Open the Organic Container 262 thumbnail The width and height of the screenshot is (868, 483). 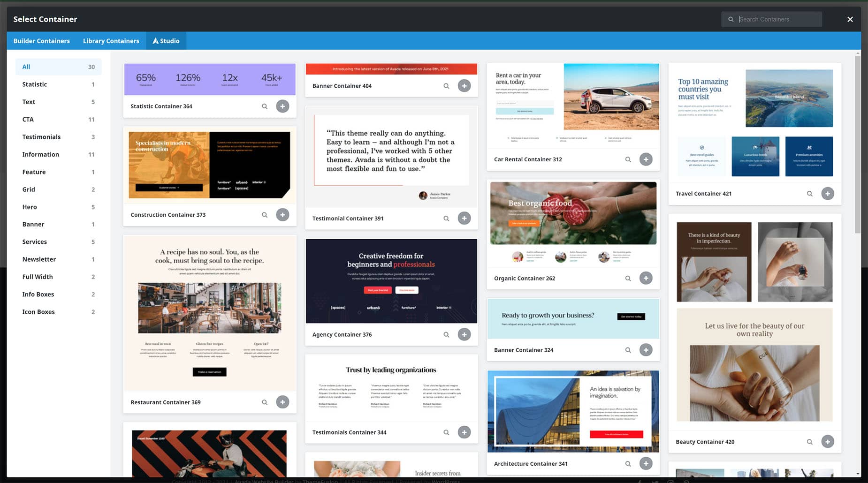coord(573,223)
